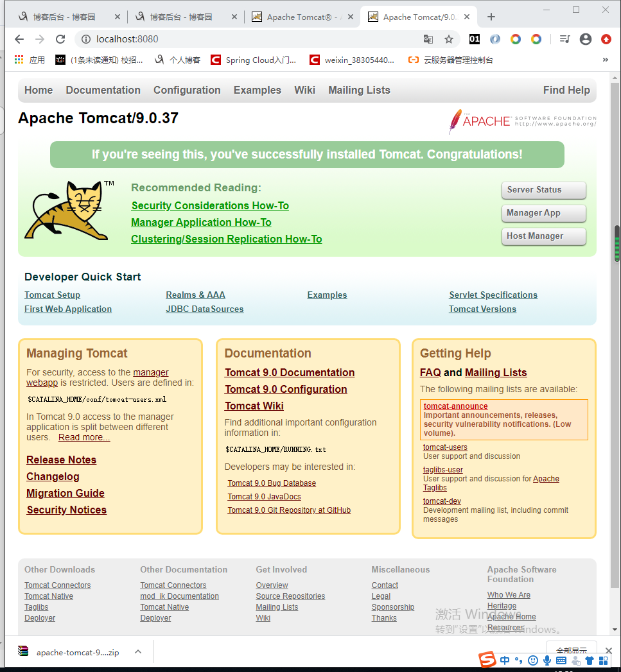
Task: Open the Tomcat Setup link
Action: [x=52, y=295]
